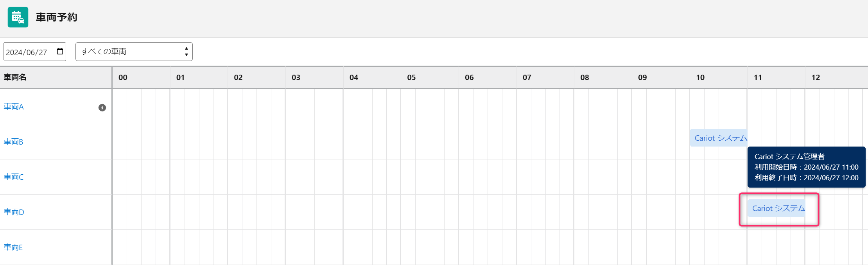Screen dimensions: 868x272
Task: Click the vehicle reservation calendar-car icon
Action: coord(18,17)
